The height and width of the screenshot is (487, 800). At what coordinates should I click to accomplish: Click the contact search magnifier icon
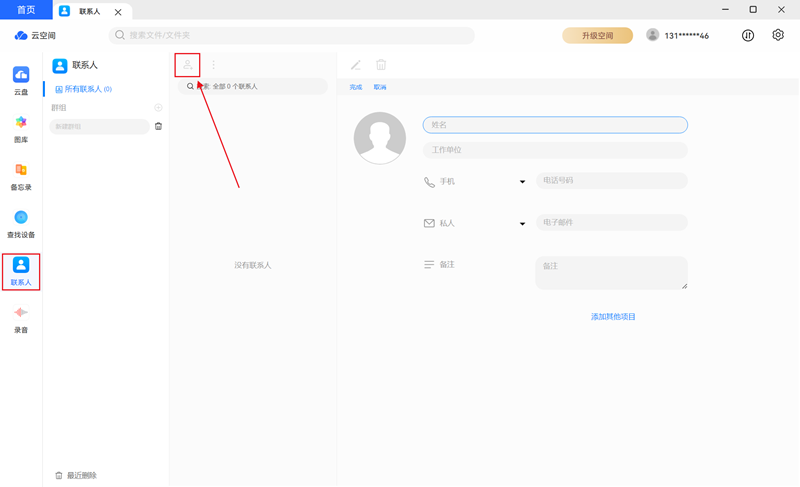tap(190, 86)
